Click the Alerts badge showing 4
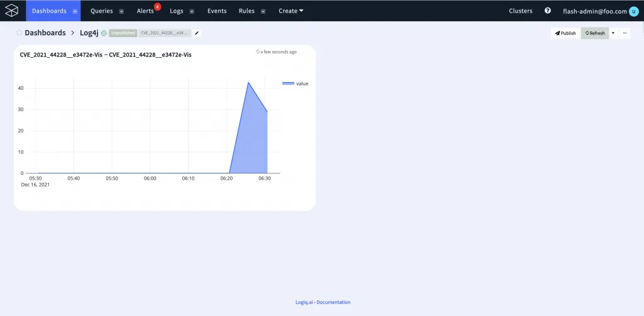Screen dimensions: 644x316 (x=157, y=7)
